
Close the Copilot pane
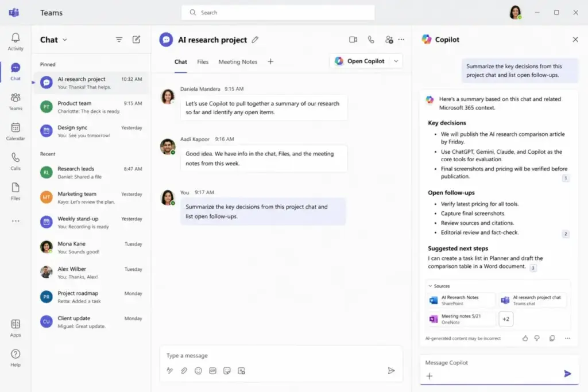point(575,40)
